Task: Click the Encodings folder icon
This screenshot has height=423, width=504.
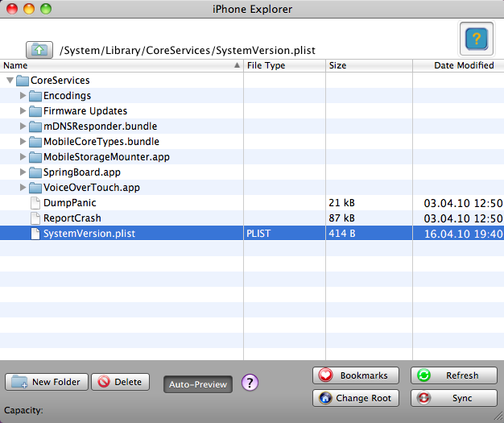Action: point(35,96)
